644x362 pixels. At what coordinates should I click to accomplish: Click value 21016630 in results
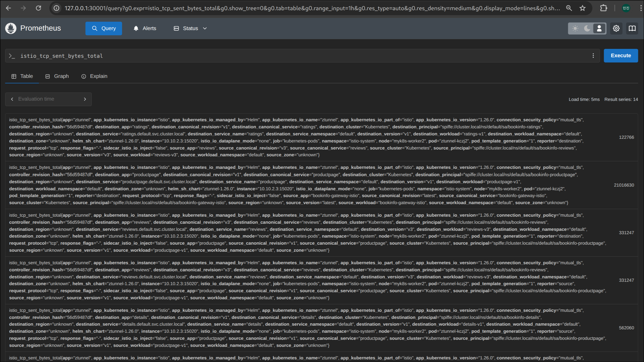coord(624,185)
